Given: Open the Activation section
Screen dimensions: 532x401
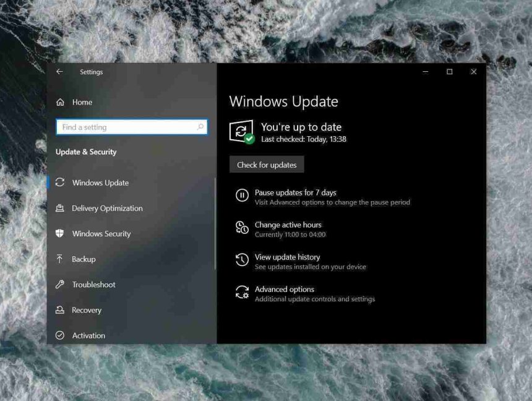Looking at the screenshot, I should (88, 335).
